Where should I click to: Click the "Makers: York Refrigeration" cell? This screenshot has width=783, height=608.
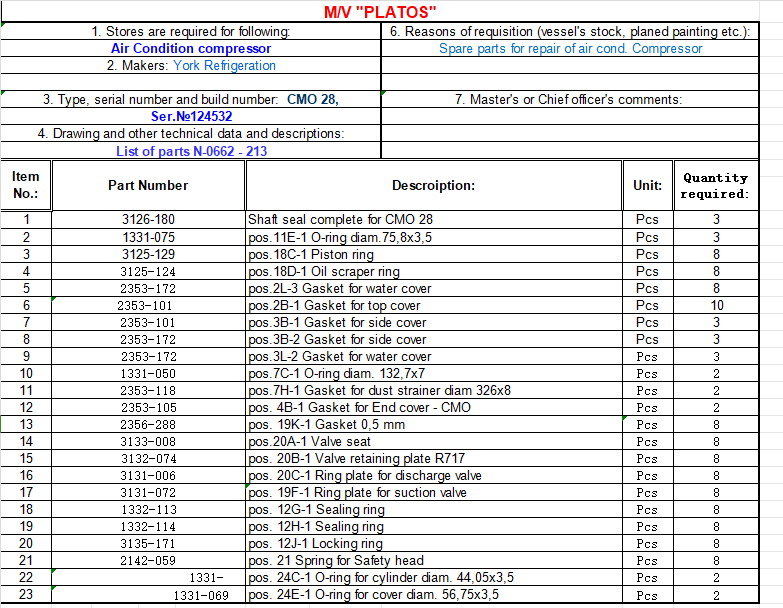point(191,65)
